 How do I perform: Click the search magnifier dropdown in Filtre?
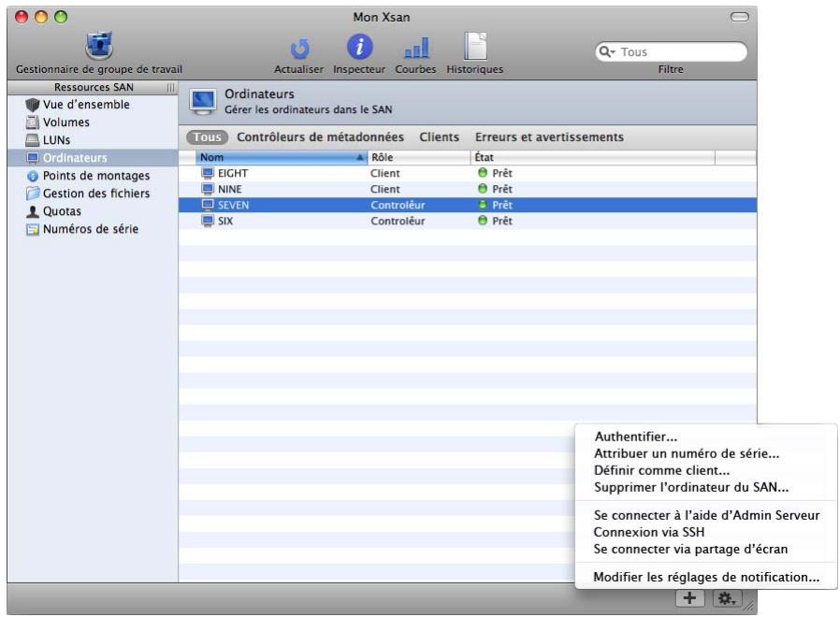click(607, 51)
